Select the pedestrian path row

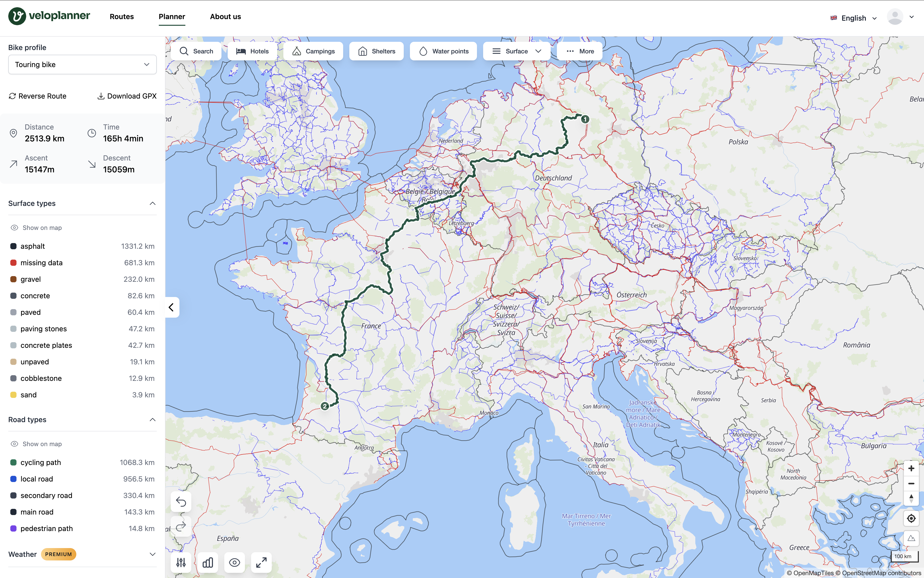point(82,529)
